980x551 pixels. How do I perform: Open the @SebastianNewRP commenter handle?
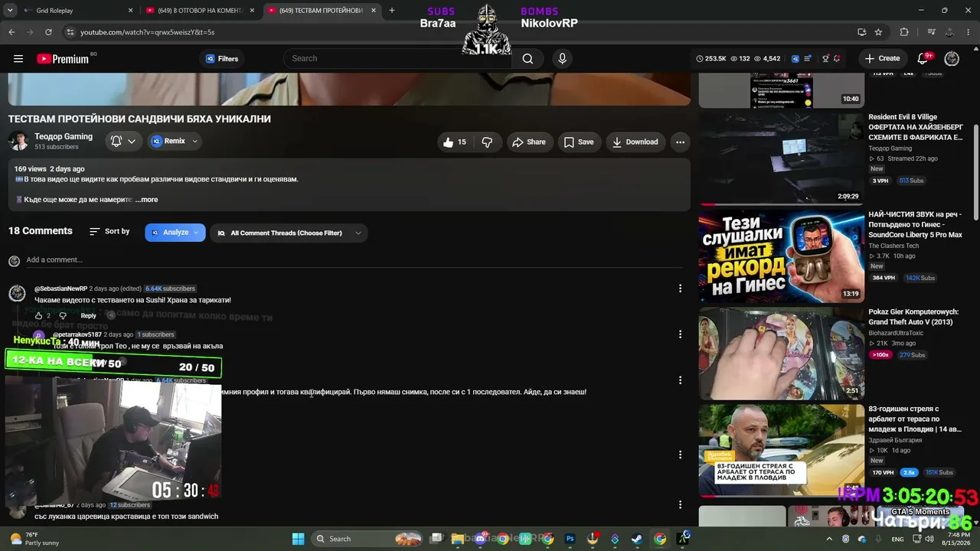pyautogui.click(x=60, y=289)
